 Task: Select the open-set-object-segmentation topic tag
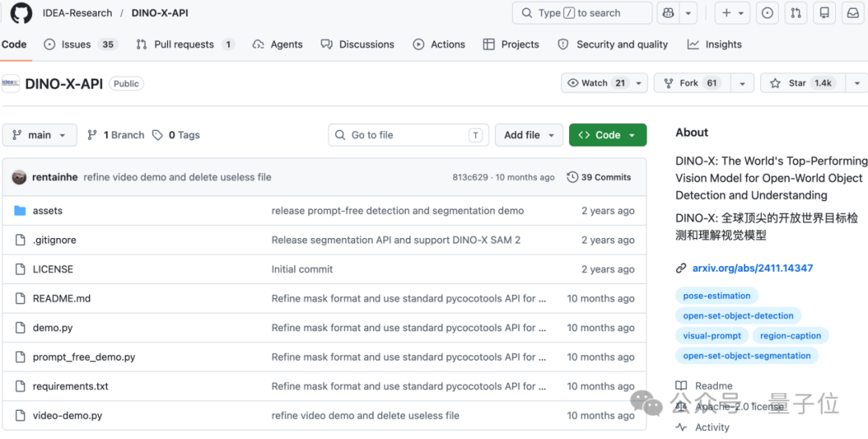(747, 355)
